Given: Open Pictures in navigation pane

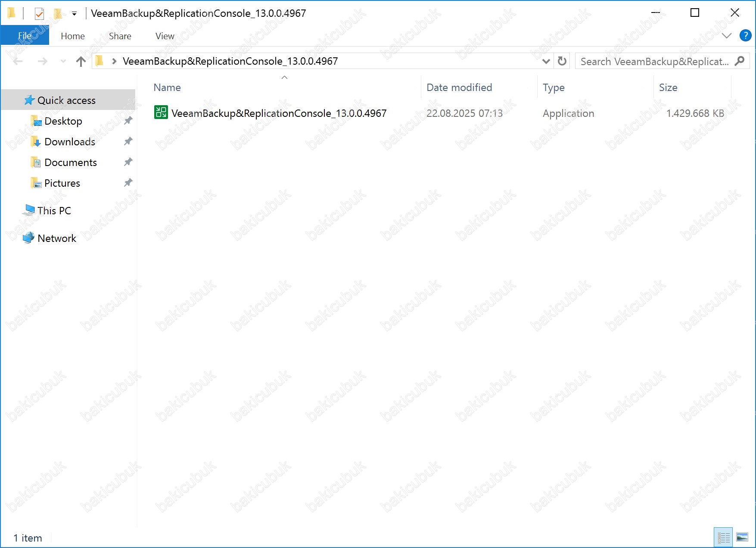Looking at the screenshot, I should 62,183.
